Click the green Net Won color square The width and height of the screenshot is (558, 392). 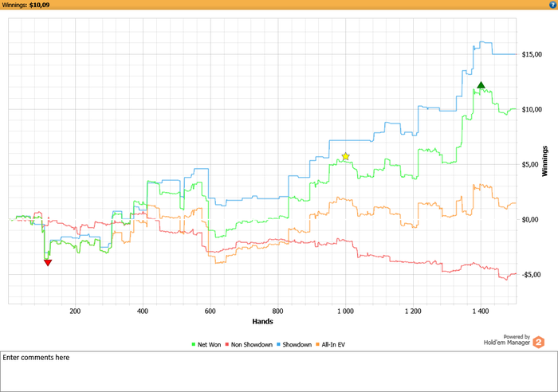[194, 344]
